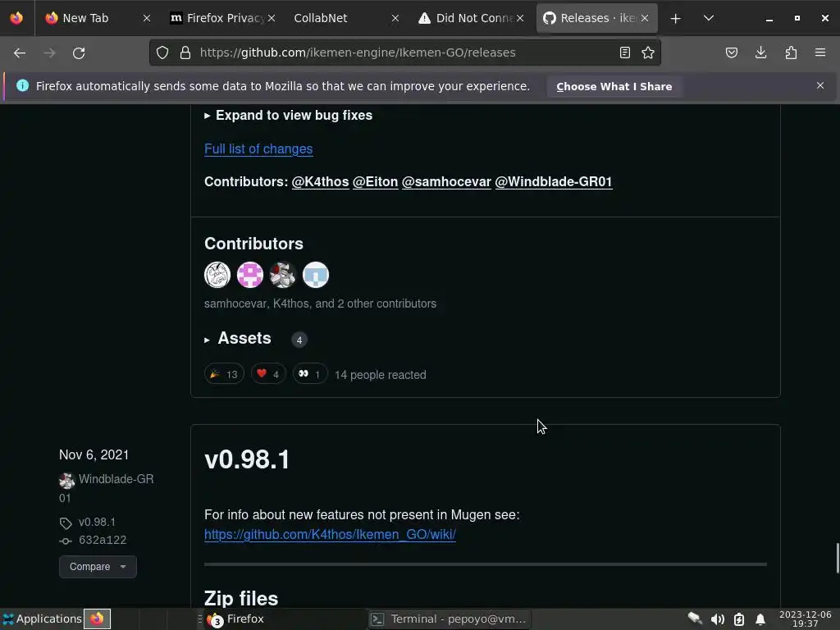Open Firefox View from the logo tab icon

click(16, 18)
